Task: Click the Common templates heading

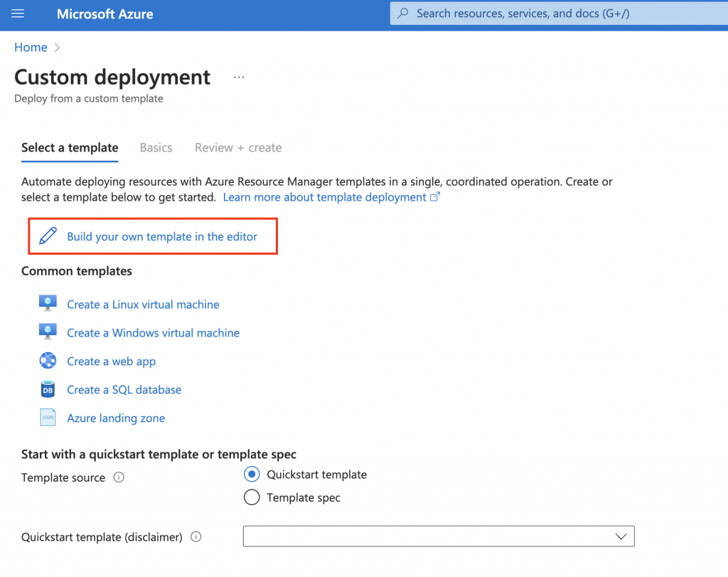Action: coord(77,271)
